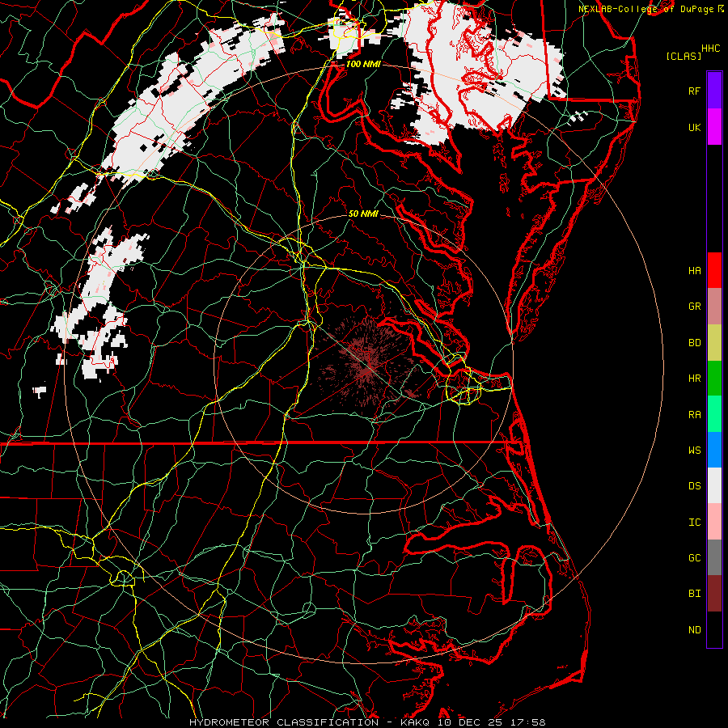Click the HHC product label
The width and height of the screenshot is (728, 728).
coord(710,49)
